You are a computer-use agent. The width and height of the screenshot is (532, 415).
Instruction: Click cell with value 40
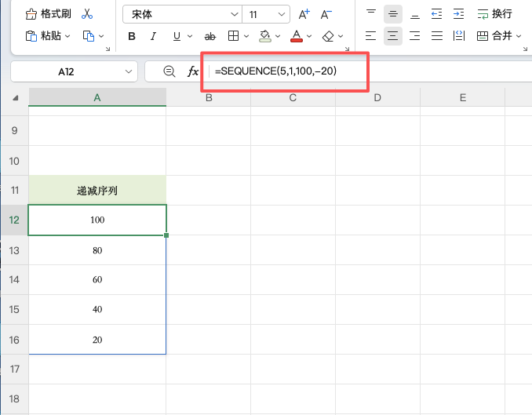(x=97, y=309)
